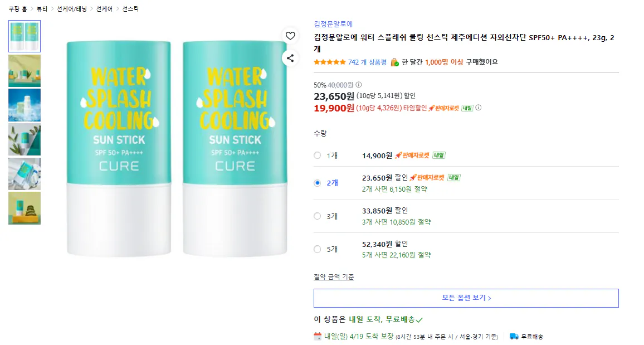Click info icon beside original 40,000원 price

[359, 85]
